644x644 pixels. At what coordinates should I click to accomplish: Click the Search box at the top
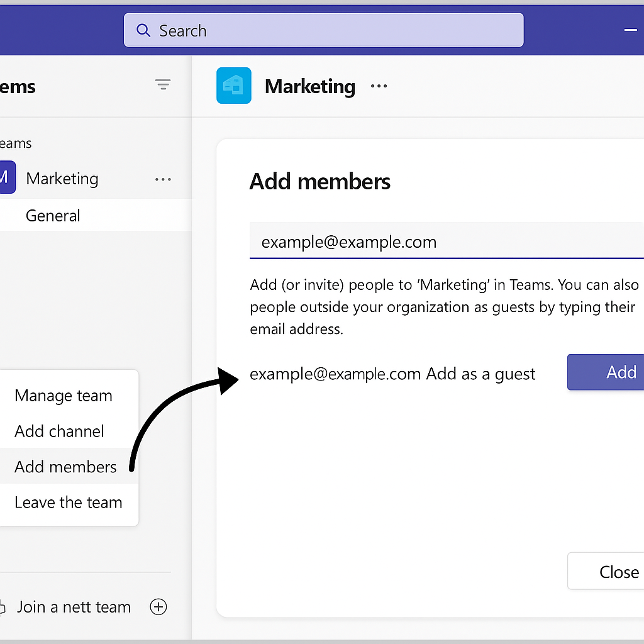click(323, 30)
